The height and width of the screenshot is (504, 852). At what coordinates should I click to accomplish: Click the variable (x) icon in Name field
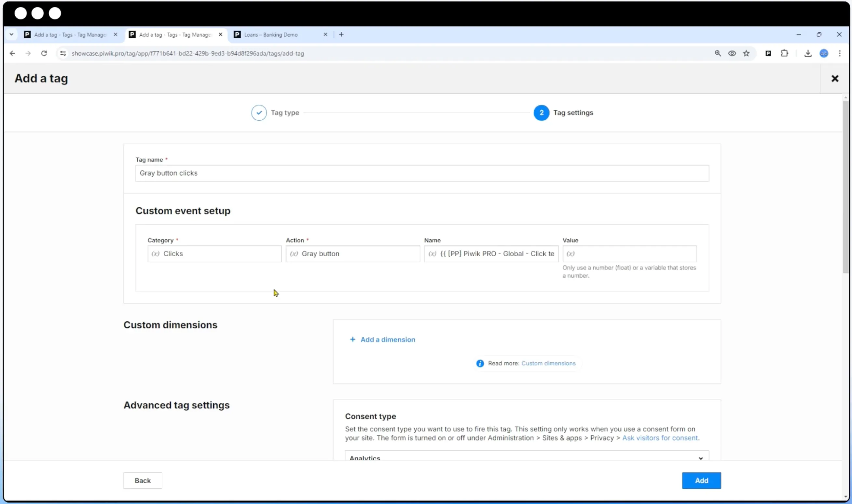(x=432, y=254)
